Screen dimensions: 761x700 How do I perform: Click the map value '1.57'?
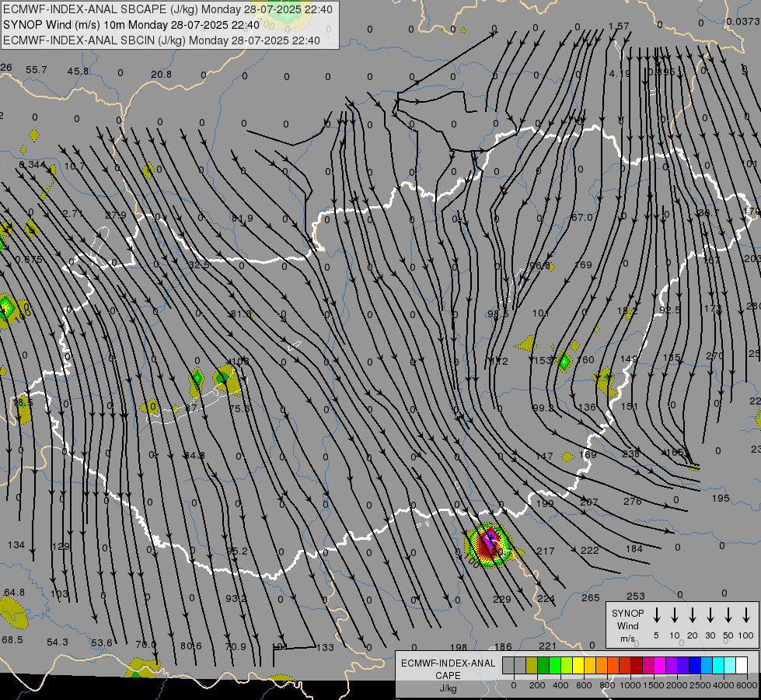tap(619, 26)
